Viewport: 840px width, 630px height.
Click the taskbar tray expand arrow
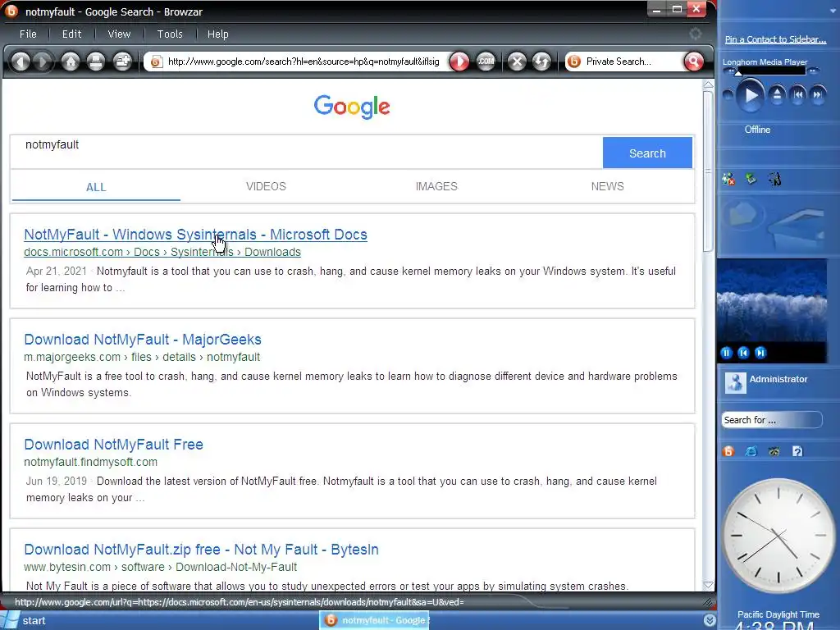(x=710, y=620)
